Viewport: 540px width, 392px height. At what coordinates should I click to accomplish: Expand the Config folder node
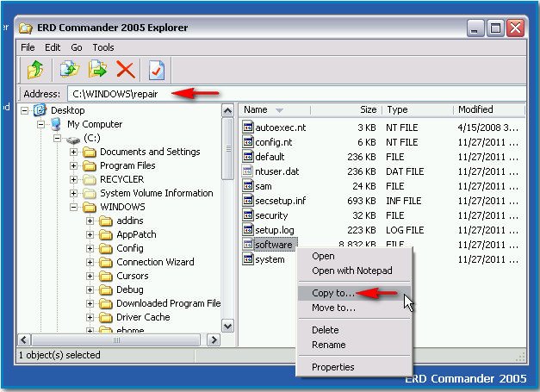coord(90,248)
